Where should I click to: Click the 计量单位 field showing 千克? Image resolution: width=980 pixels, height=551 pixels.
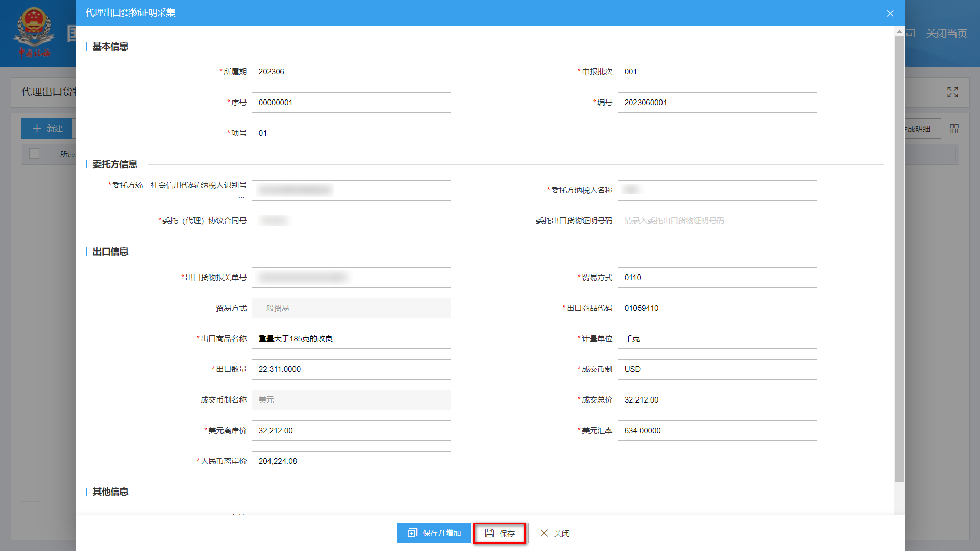point(717,339)
